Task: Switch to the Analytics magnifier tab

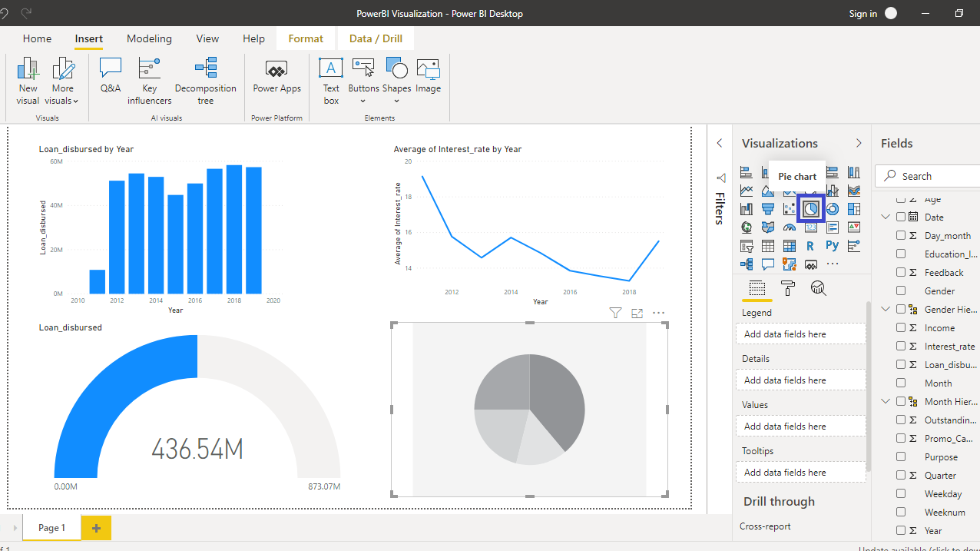Action: (819, 288)
